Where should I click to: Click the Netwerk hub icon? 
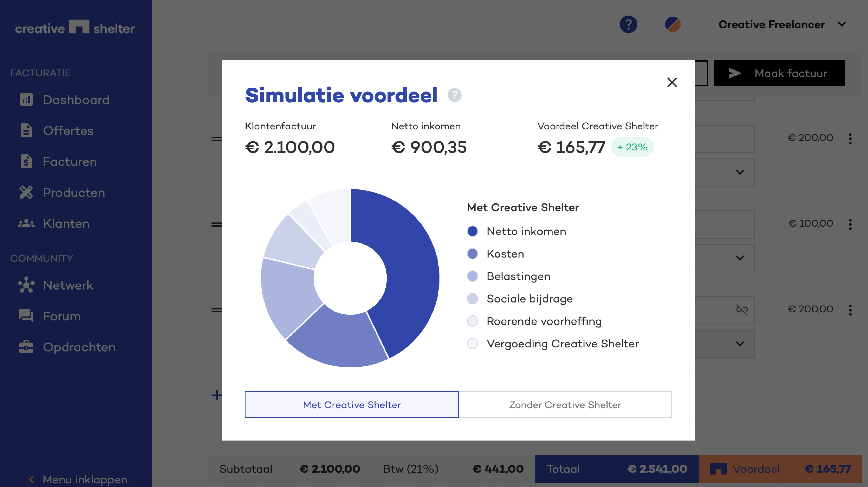pos(26,285)
